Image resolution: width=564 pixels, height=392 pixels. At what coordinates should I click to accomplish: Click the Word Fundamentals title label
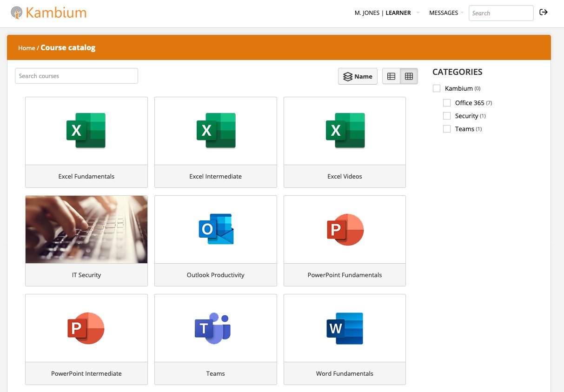coord(345,373)
